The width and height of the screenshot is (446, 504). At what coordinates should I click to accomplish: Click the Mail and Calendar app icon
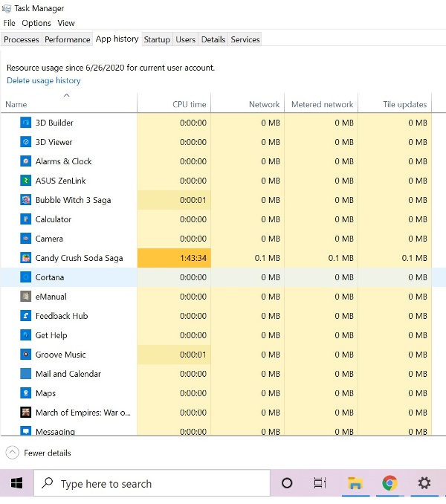(x=26, y=373)
